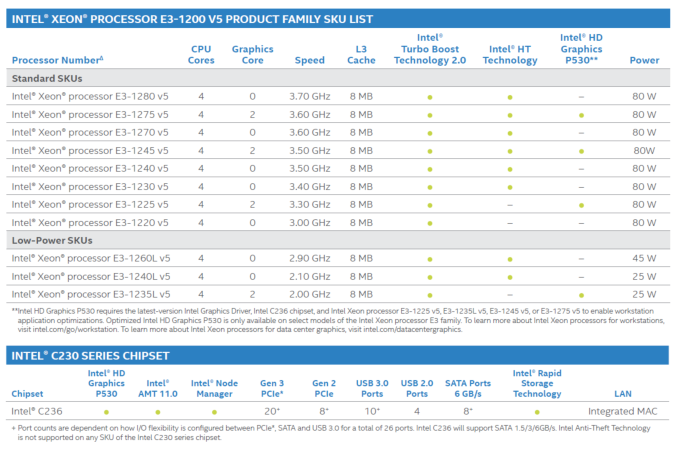Click the "L3 Cache" column header
The image size is (678, 450).
pyautogui.click(x=361, y=54)
